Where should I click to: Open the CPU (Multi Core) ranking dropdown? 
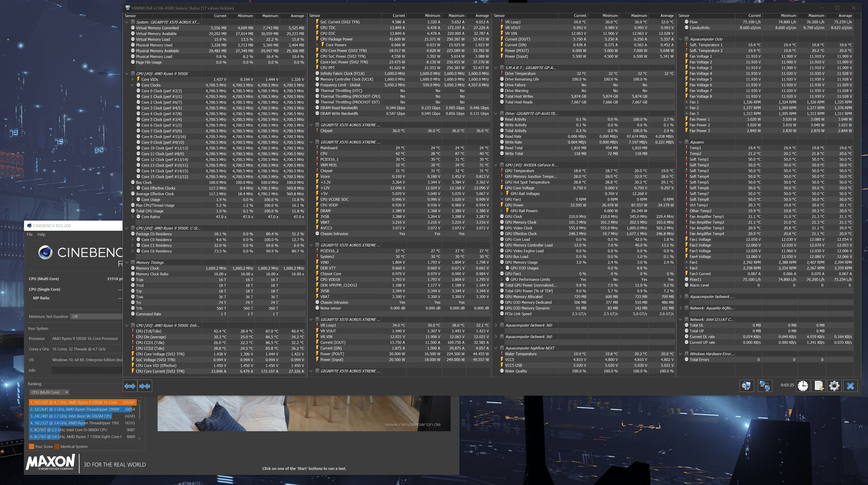49,393
